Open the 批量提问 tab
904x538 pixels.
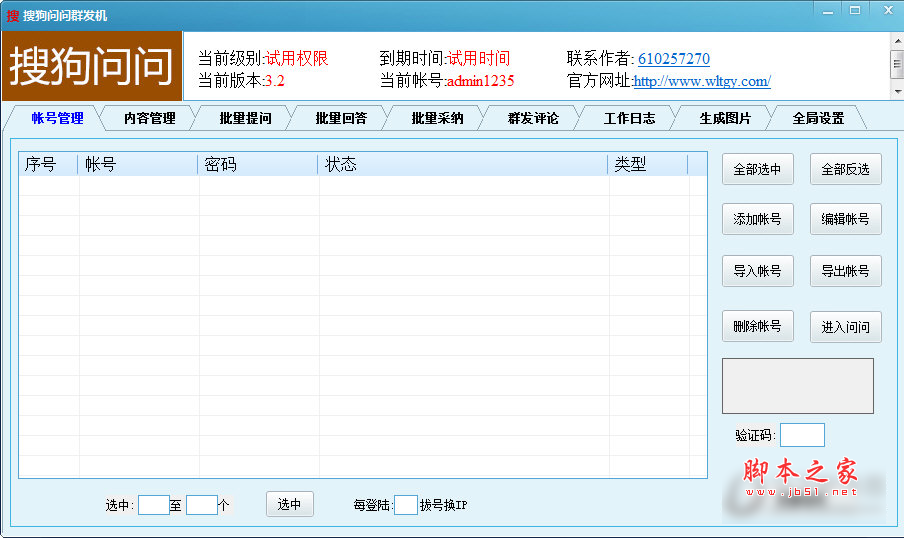[245, 118]
